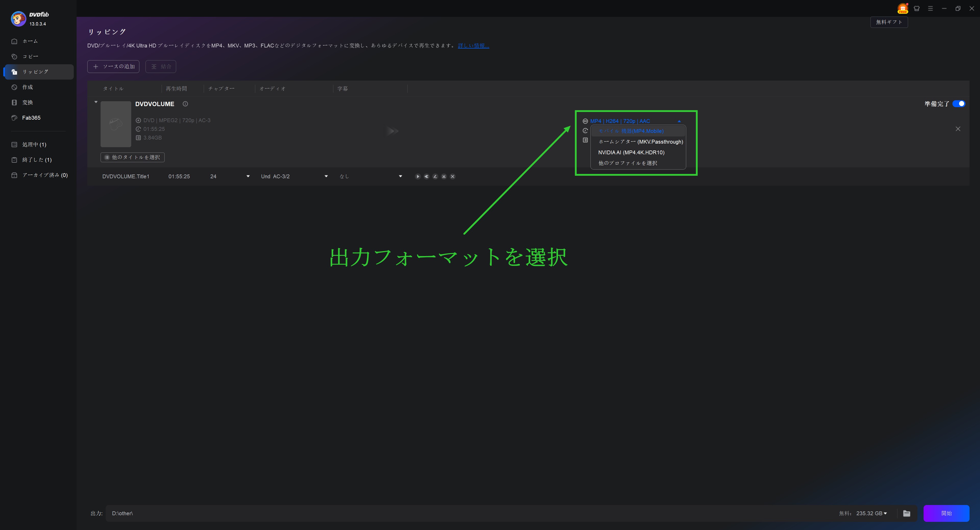Click the タイトル column header
The height and width of the screenshot is (530, 980).
113,89
